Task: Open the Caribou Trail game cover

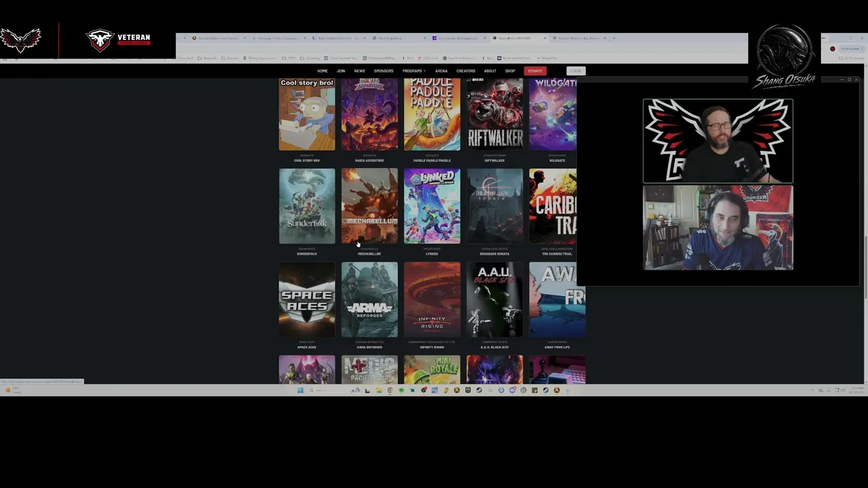Action: [x=553, y=206]
